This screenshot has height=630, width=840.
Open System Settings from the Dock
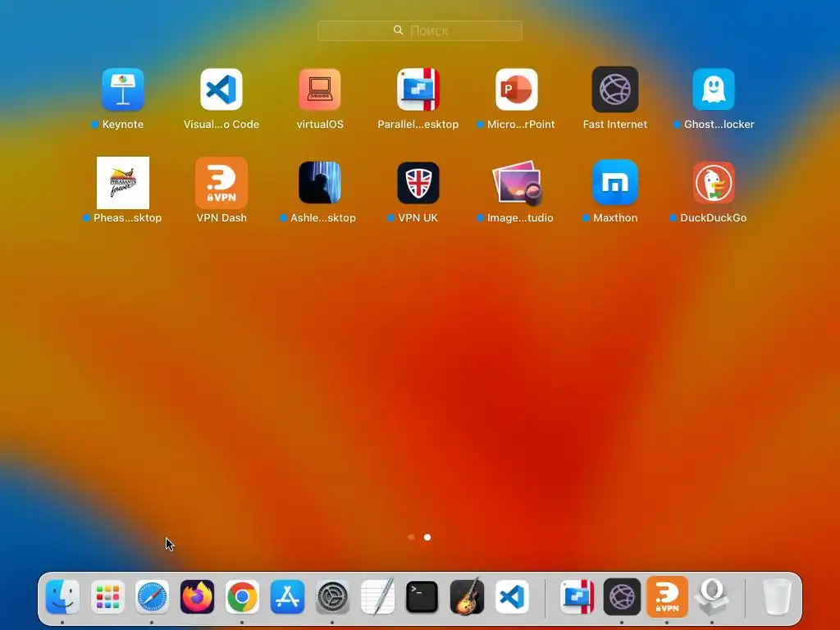(x=332, y=596)
